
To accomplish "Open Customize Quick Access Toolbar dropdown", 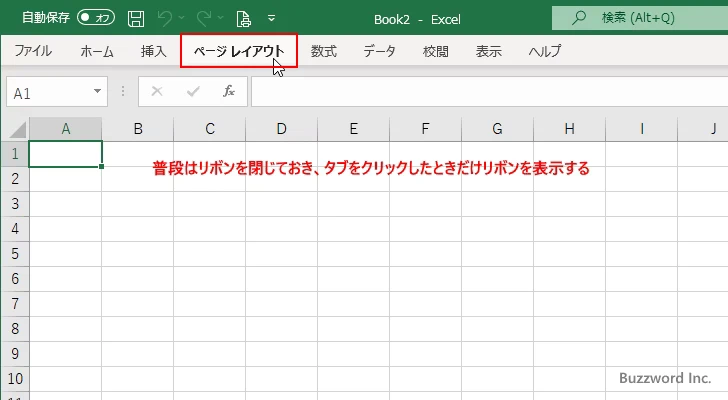I will (x=272, y=19).
